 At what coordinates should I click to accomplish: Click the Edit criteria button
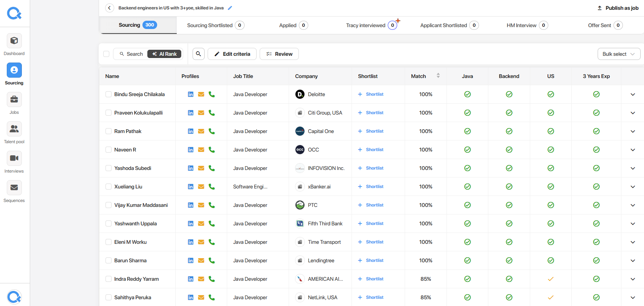point(232,54)
